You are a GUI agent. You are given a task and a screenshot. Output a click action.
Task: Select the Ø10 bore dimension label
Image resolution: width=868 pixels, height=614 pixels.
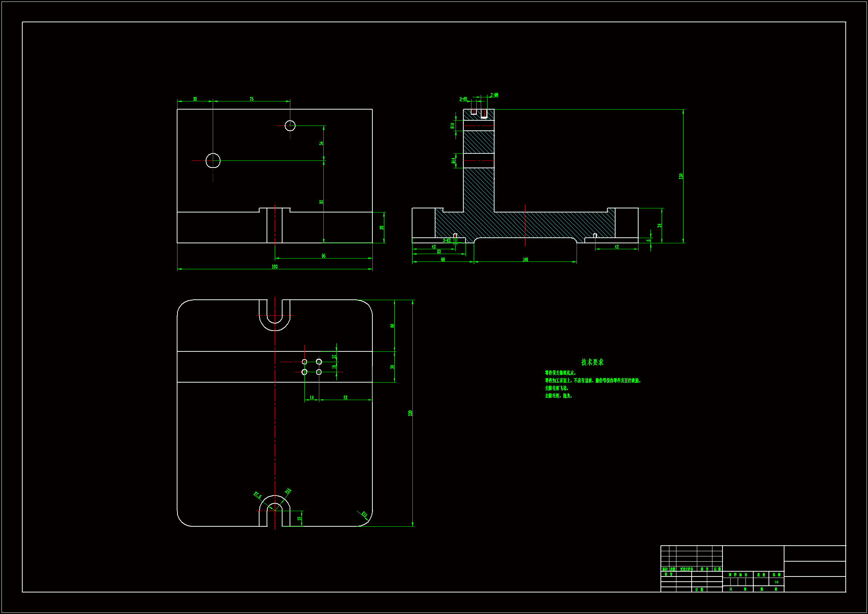click(452, 126)
